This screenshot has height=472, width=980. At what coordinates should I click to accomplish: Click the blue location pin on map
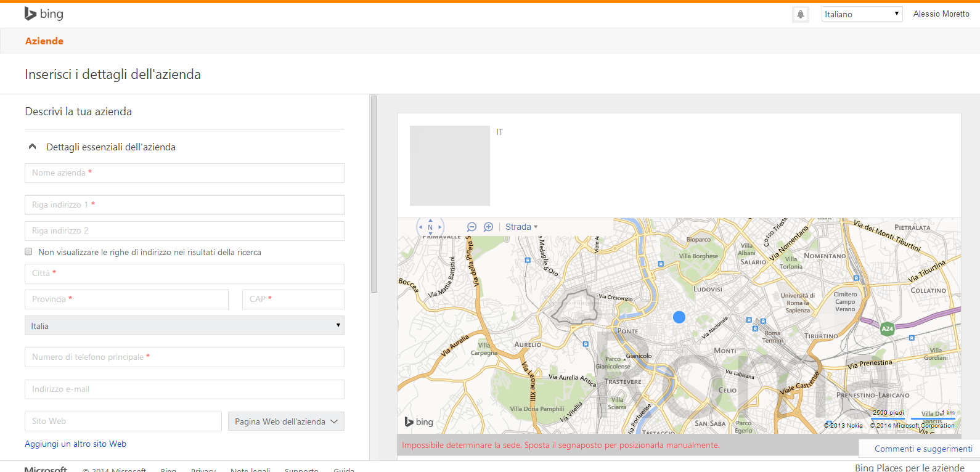679,317
